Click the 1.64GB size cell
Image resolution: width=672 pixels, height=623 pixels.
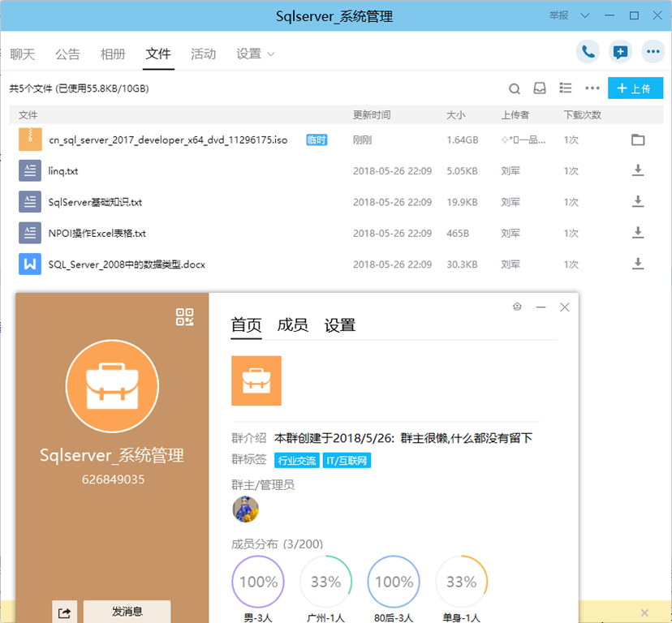(463, 140)
